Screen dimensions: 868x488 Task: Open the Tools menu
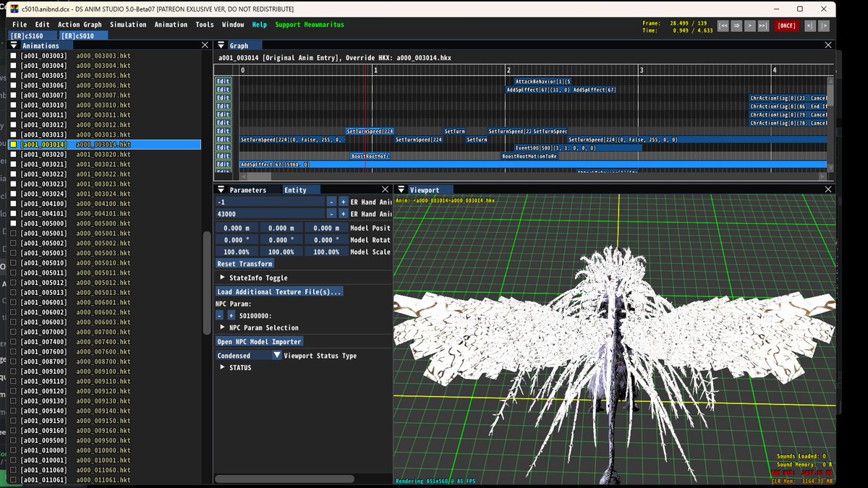[x=205, y=25]
